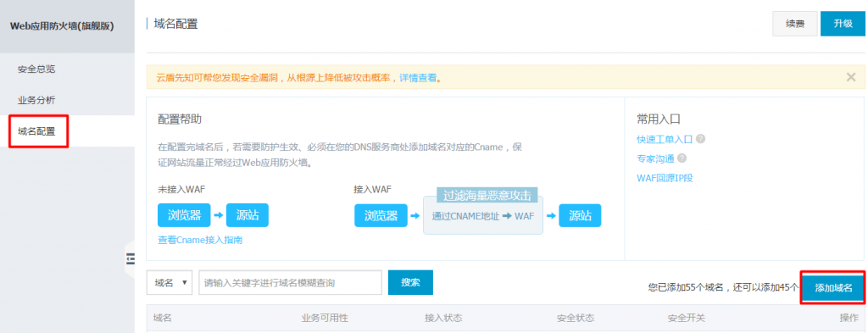This screenshot has height=333, width=868.
Task: Select the 域名配置 sidebar item
Action: (36, 131)
